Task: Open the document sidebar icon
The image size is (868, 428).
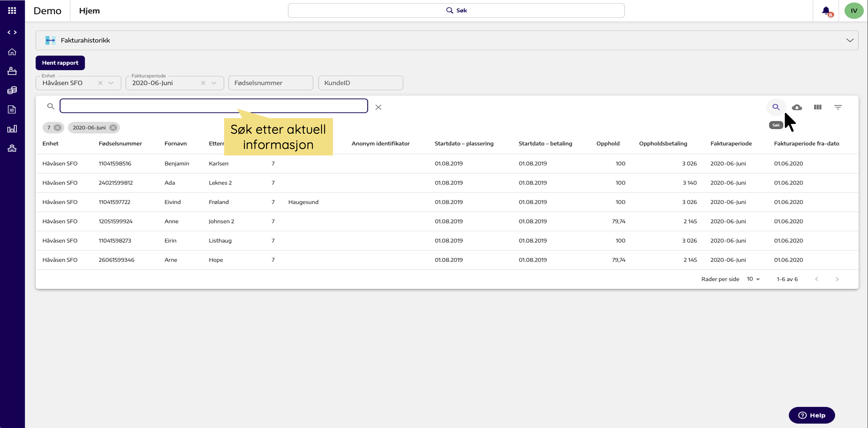Action: coord(12,109)
